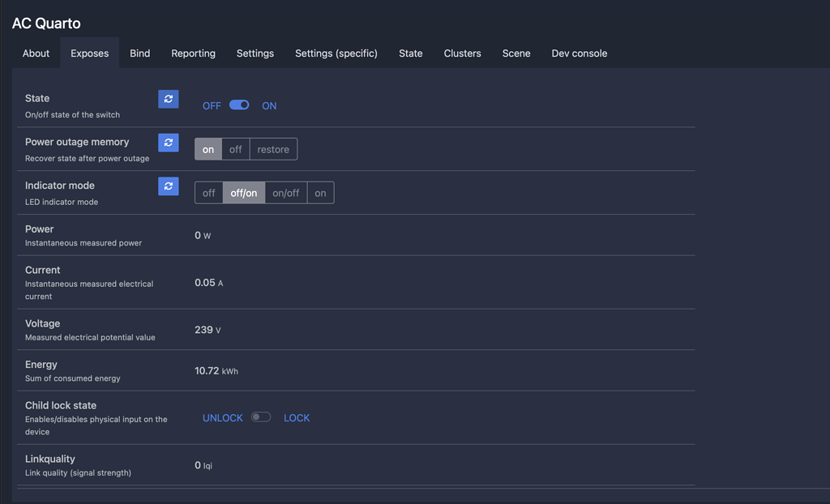830x504 pixels.
Task: Toggle the switch State to OFF
Action: click(x=238, y=105)
